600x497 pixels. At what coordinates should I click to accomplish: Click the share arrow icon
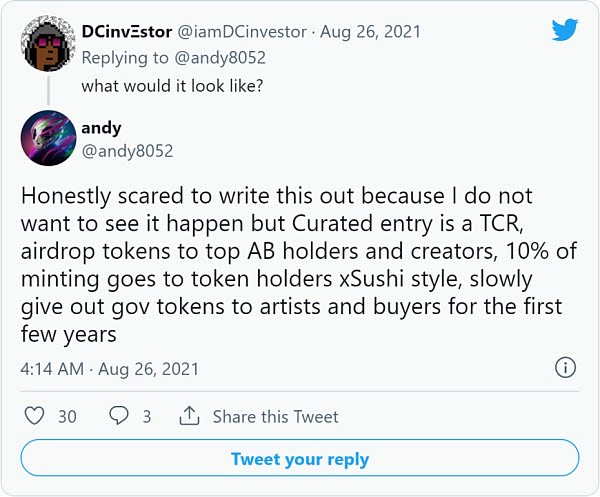pos(190,416)
